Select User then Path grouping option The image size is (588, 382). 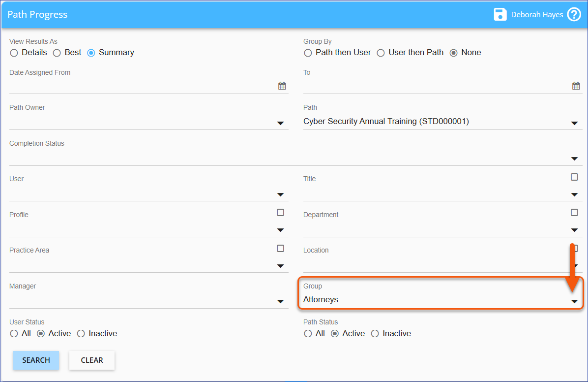coord(381,53)
